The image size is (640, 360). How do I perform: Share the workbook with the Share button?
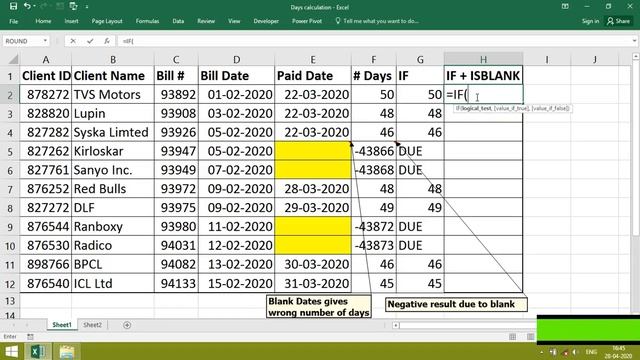coord(618,21)
